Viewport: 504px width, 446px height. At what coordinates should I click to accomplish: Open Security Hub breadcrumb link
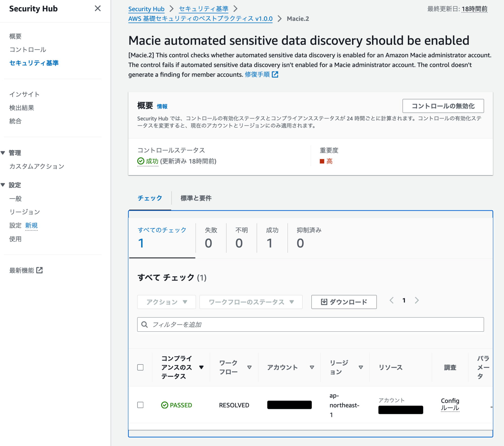pyautogui.click(x=146, y=9)
